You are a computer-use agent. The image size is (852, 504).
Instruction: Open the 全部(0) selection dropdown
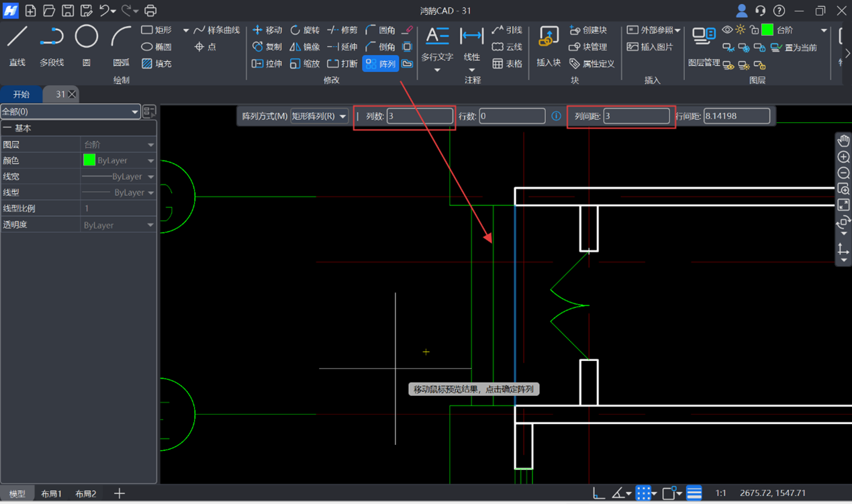pos(70,112)
